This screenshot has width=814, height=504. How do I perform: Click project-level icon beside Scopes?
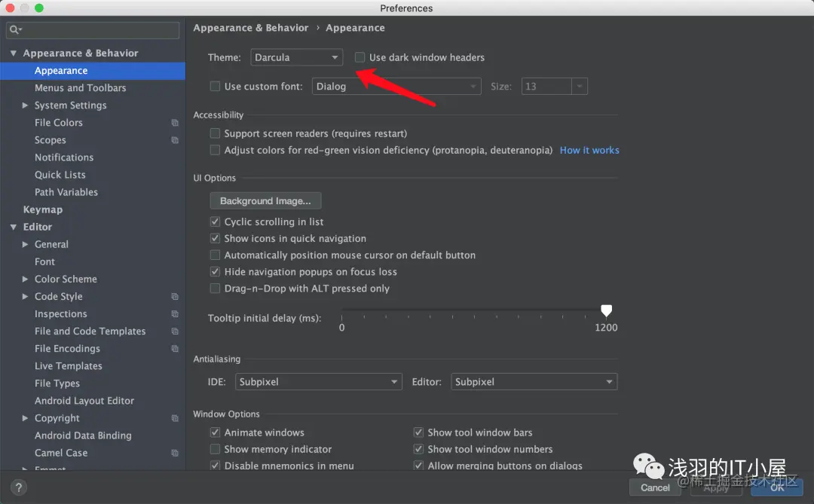coord(175,140)
